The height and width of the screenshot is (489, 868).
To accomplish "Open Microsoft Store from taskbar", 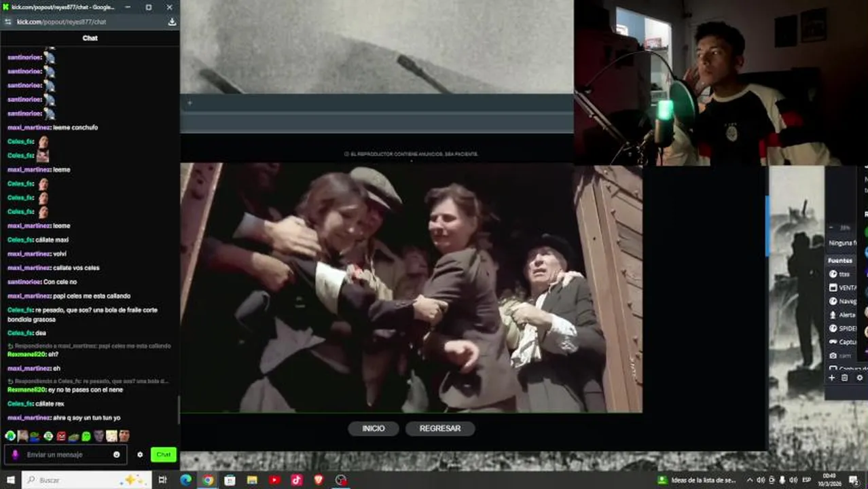I will (x=230, y=480).
